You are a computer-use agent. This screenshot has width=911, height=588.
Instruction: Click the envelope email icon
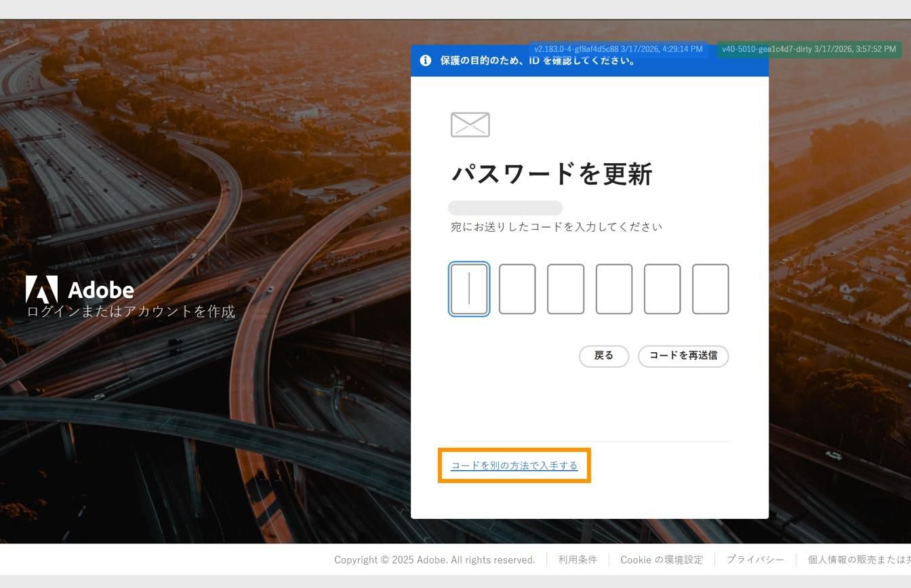470,124
